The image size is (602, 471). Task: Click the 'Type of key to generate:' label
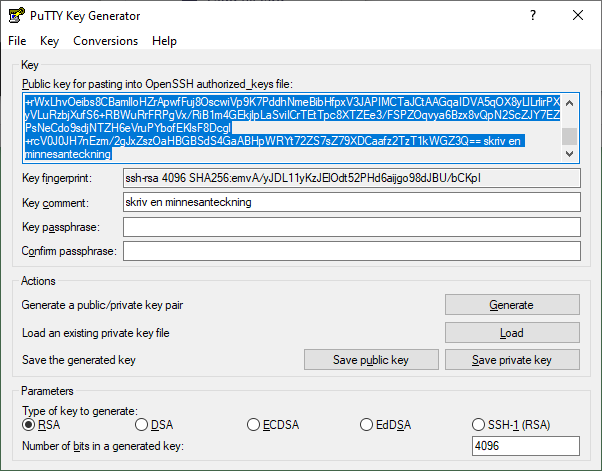pyautogui.click(x=80, y=411)
